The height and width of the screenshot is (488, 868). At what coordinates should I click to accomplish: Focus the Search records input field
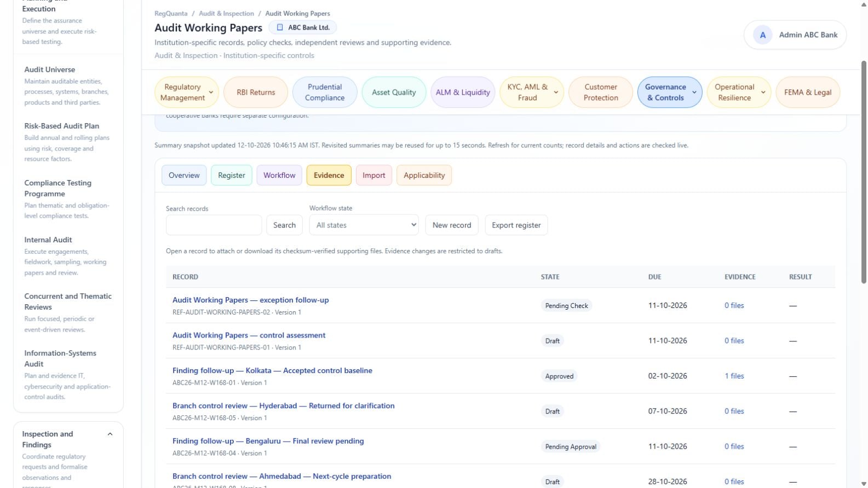click(214, 225)
